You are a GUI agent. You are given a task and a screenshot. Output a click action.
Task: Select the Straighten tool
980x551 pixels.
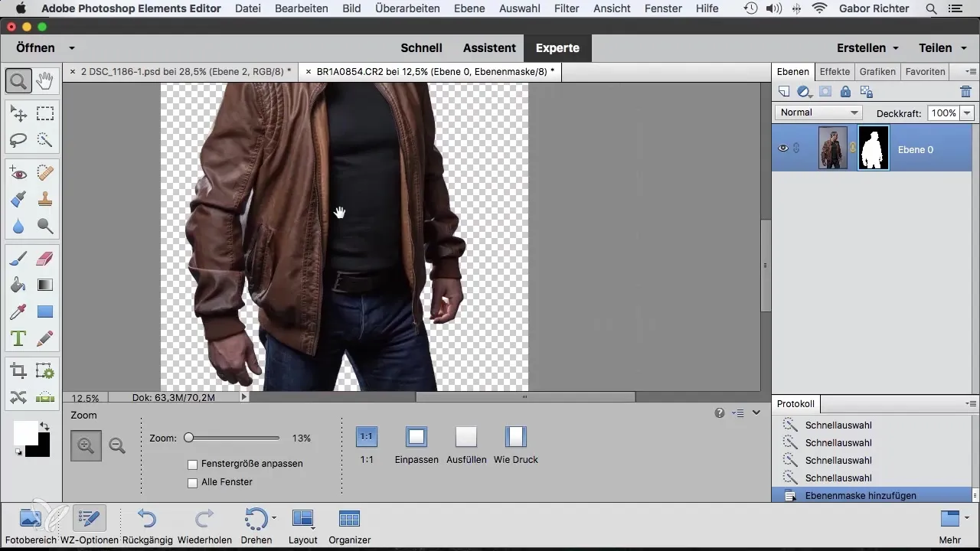click(45, 397)
